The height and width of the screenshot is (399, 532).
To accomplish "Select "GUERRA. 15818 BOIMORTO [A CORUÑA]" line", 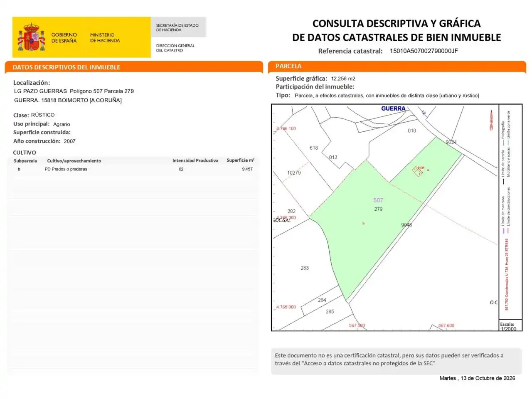I will pyautogui.click(x=68, y=100).
